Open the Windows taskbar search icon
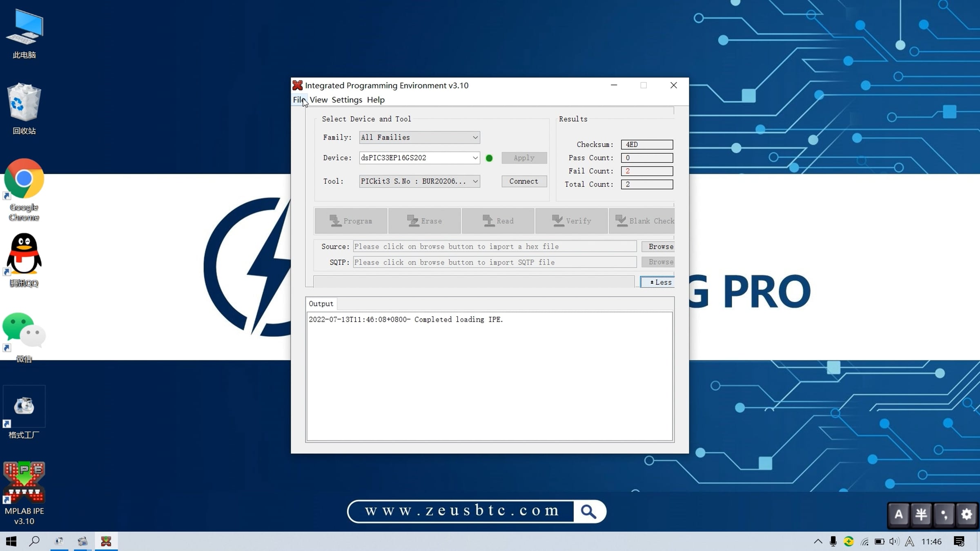Screen dimensions: 980x551 coord(34,541)
